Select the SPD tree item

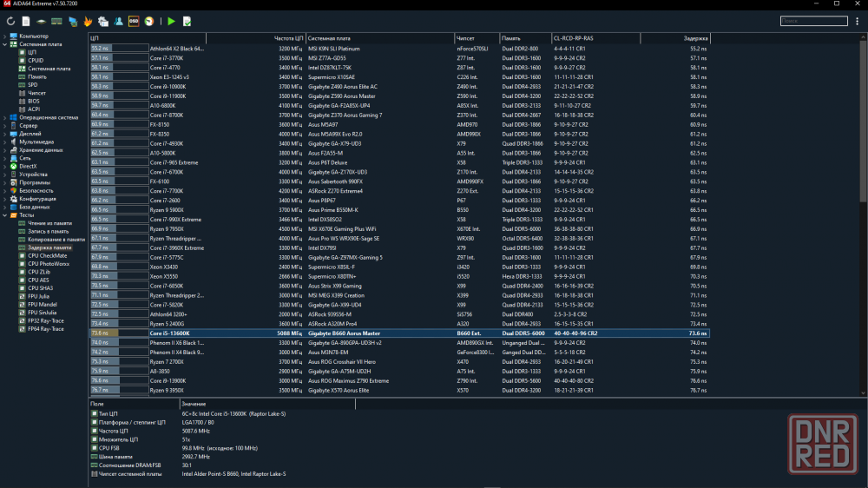33,85
